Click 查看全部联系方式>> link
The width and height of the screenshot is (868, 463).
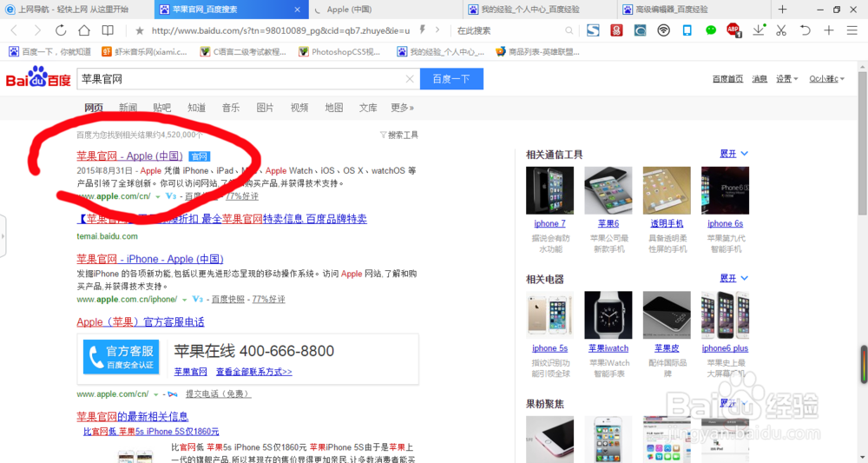click(x=254, y=372)
